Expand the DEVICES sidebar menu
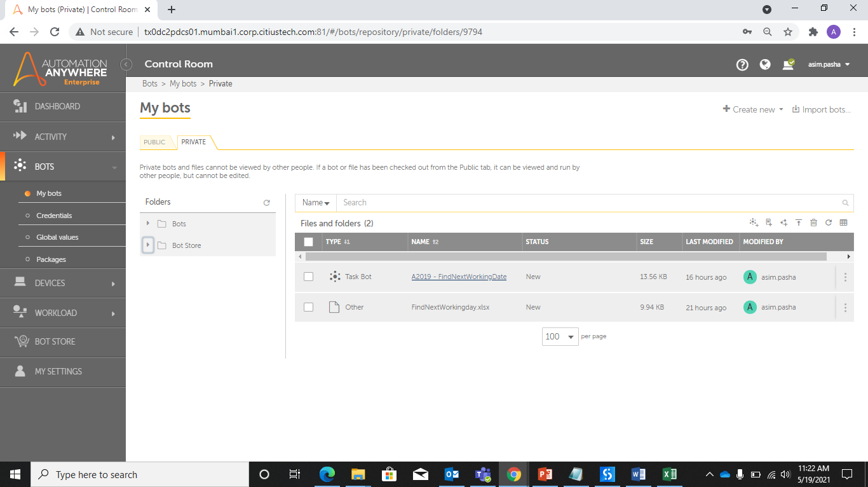Image resolution: width=868 pixels, height=487 pixels. [63, 283]
